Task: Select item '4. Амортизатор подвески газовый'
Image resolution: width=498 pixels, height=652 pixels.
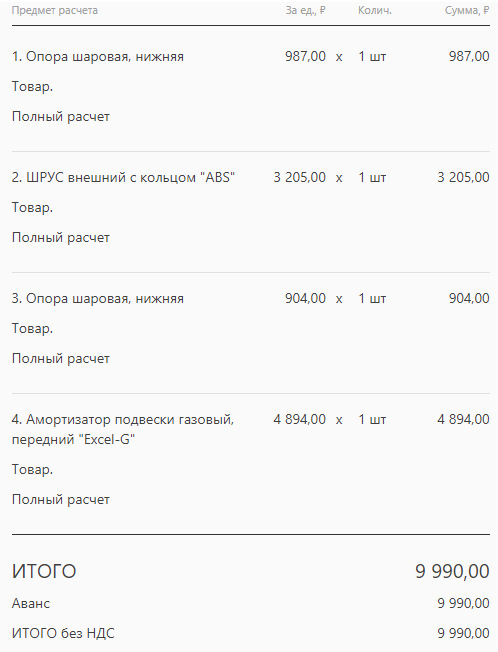Action: [123, 419]
